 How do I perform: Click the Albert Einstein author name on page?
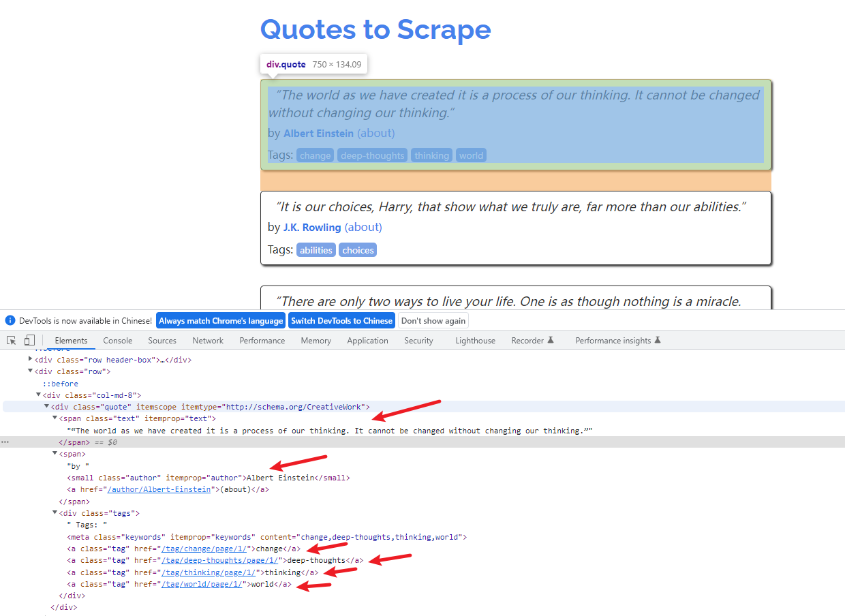pyautogui.click(x=318, y=134)
